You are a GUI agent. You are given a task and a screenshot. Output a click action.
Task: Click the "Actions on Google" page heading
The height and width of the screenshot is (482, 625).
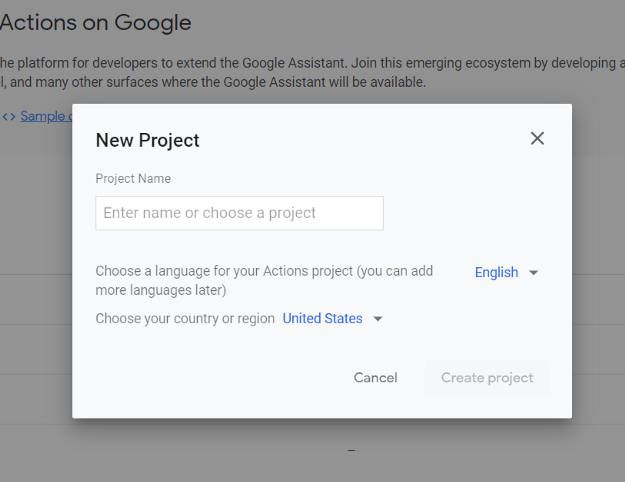tap(96, 22)
